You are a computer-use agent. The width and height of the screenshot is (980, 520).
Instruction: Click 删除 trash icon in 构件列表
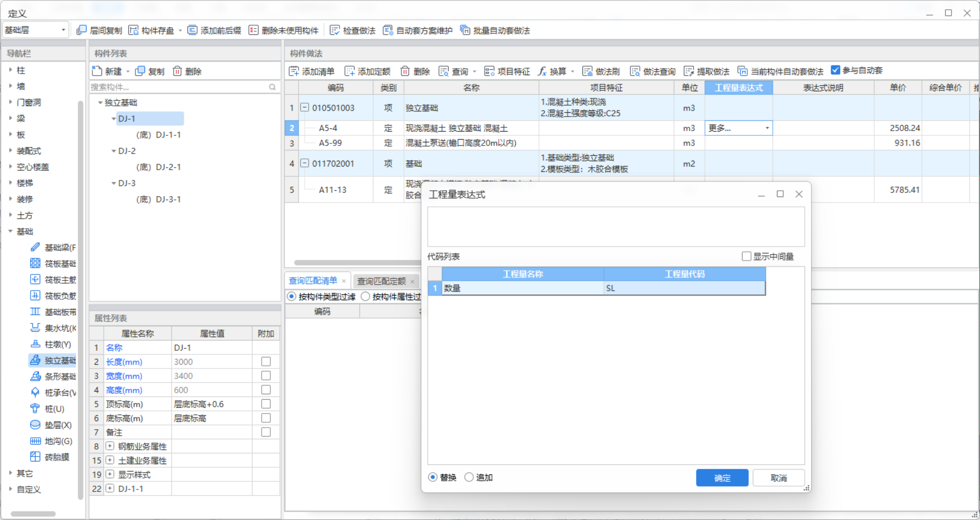(x=177, y=71)
